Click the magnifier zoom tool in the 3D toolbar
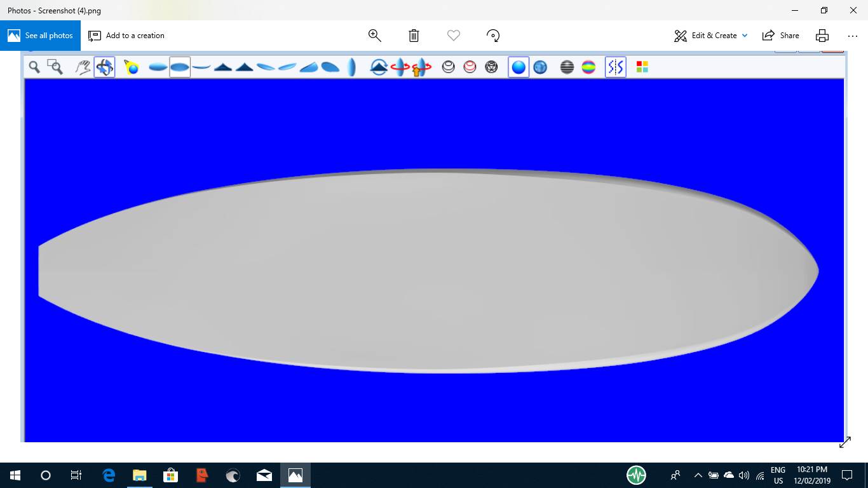This screenshot has width=868, height=488. coord(34,67)
